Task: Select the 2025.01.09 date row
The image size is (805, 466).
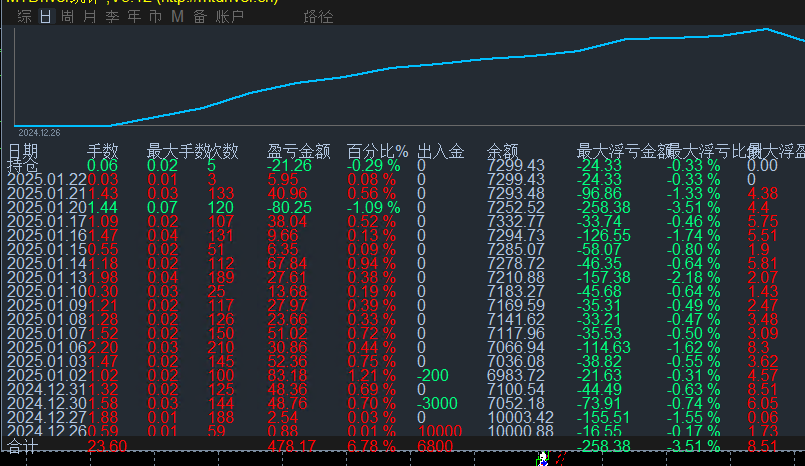Action: [47, 305]
